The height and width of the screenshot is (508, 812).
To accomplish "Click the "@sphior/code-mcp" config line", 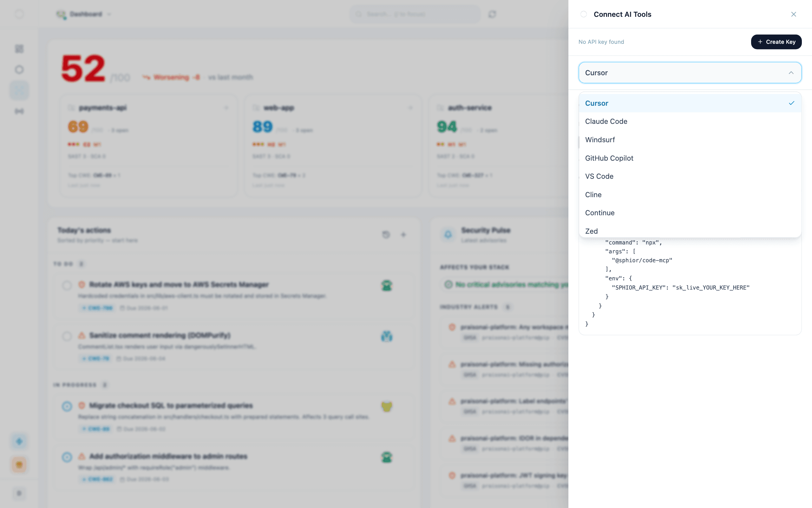I will click(642, 260).
